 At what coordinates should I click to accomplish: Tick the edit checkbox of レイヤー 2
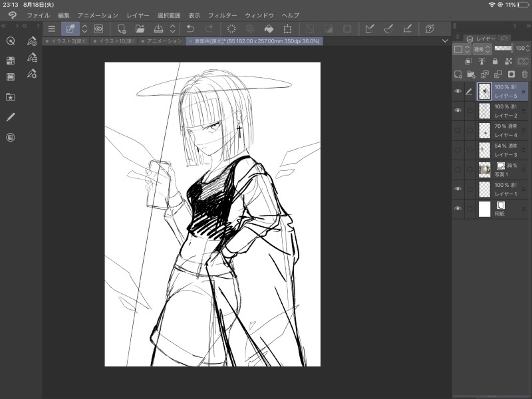[469, 110]
